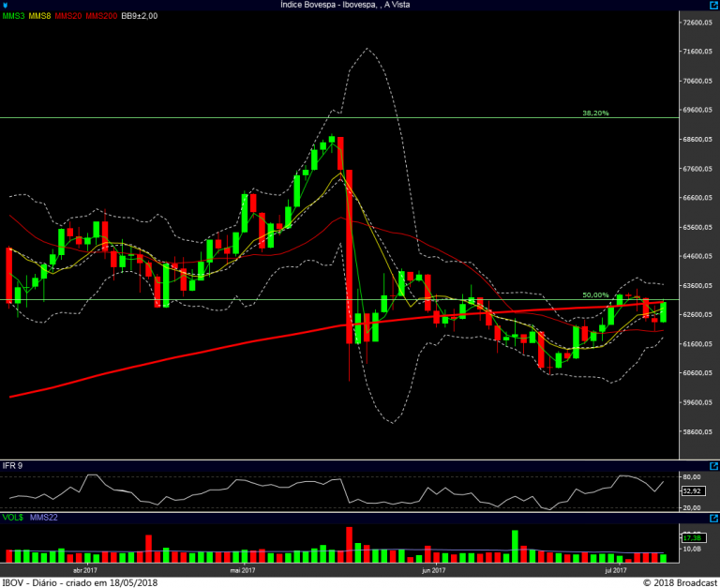Click the 17,3B volume value tag
Image resolution: width=720 pixels, height=588 pixels.
pyautogui.click(x=692, y=537)
